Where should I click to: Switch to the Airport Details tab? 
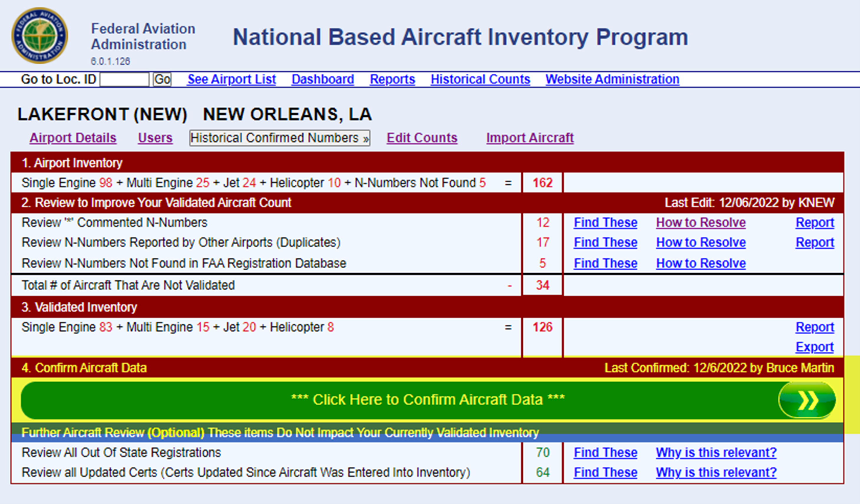pyautogui.click(x=73, y=138)
